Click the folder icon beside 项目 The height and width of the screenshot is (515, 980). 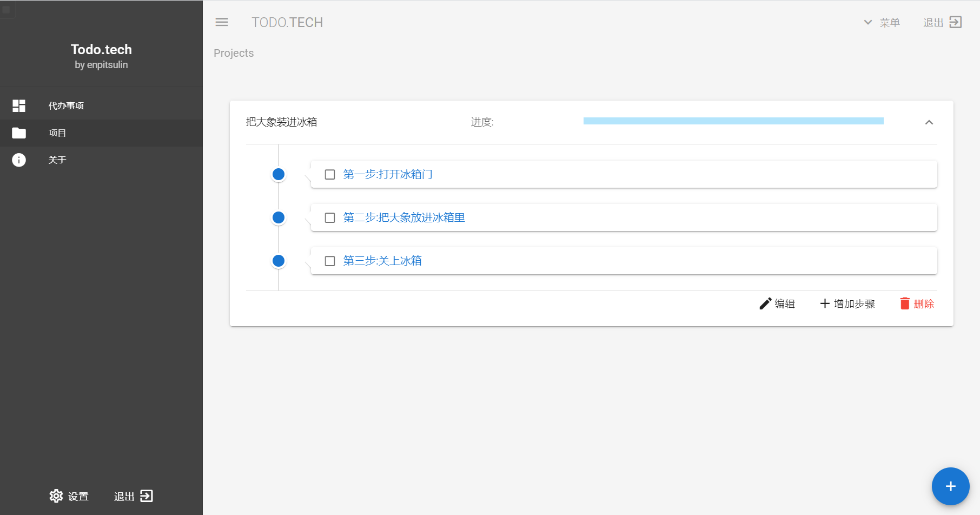click(19, 133)
